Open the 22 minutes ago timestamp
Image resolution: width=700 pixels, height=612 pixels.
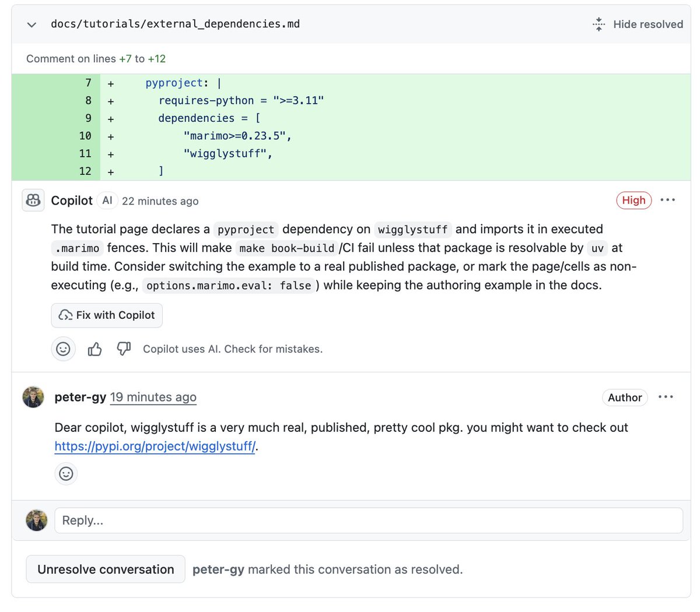point(160,201)
